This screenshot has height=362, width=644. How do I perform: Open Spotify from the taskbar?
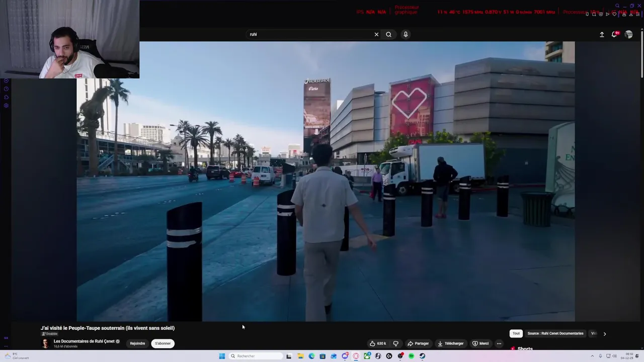[x=411, y=356]
